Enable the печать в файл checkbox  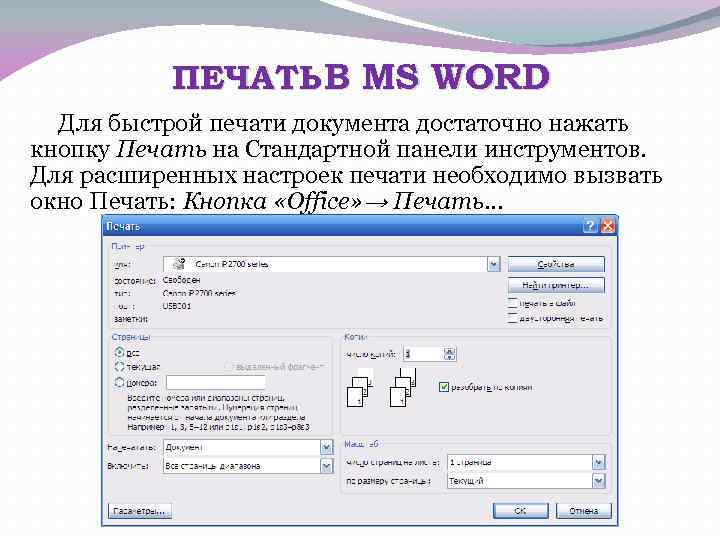(512, 303)
